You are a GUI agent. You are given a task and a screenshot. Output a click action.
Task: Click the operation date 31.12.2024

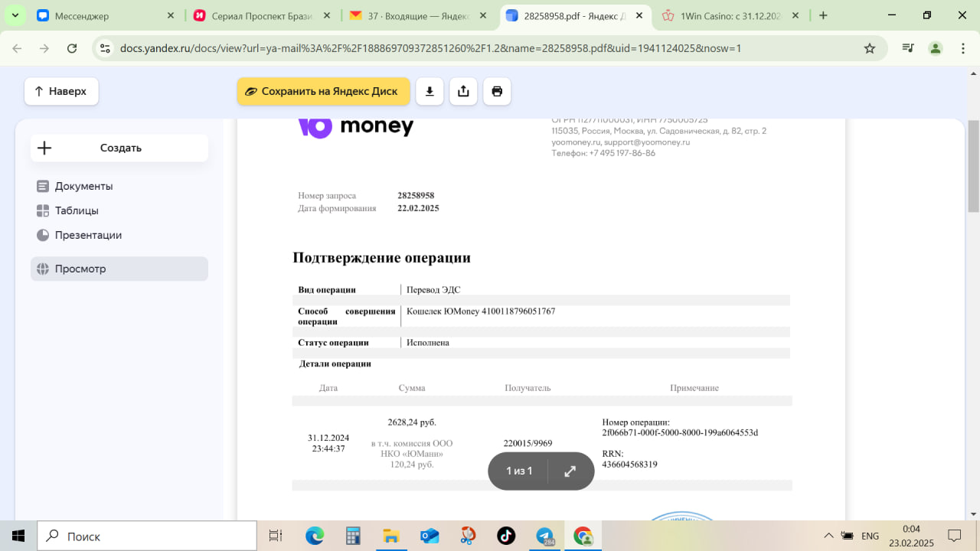328,438
